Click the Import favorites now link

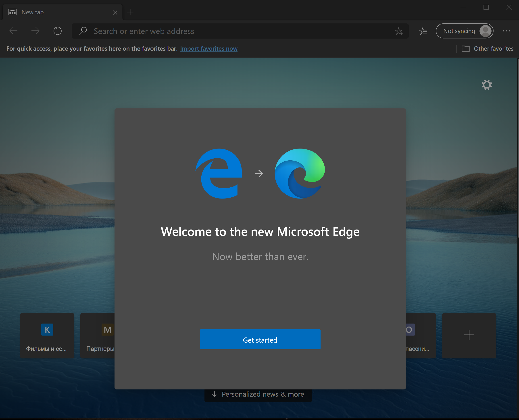(209, 48)
